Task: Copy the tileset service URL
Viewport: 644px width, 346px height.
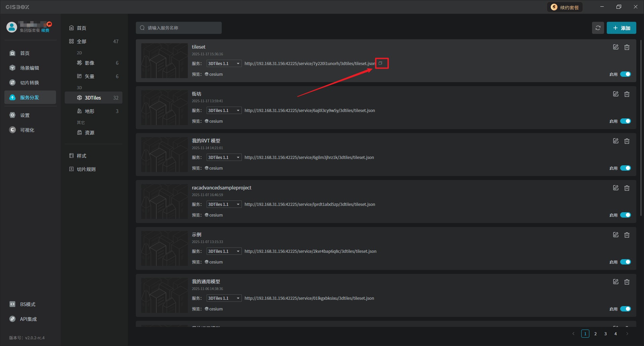Action: point(380,63)
